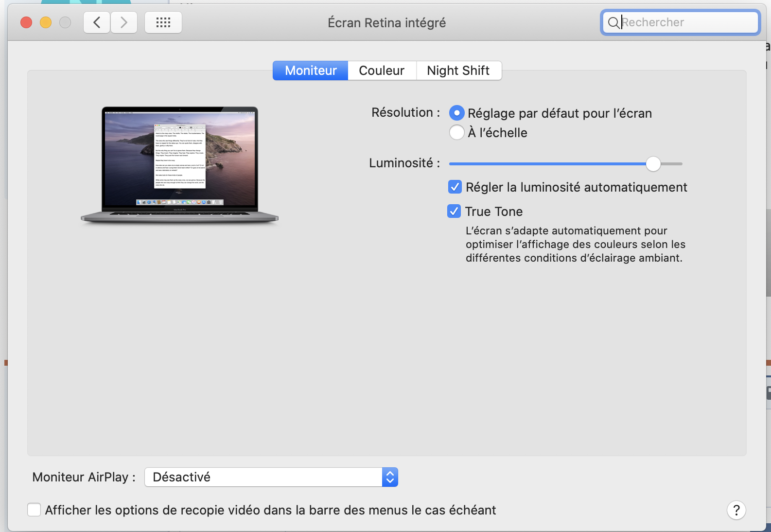Disable the True Tone checkbox

click(454, 211)
